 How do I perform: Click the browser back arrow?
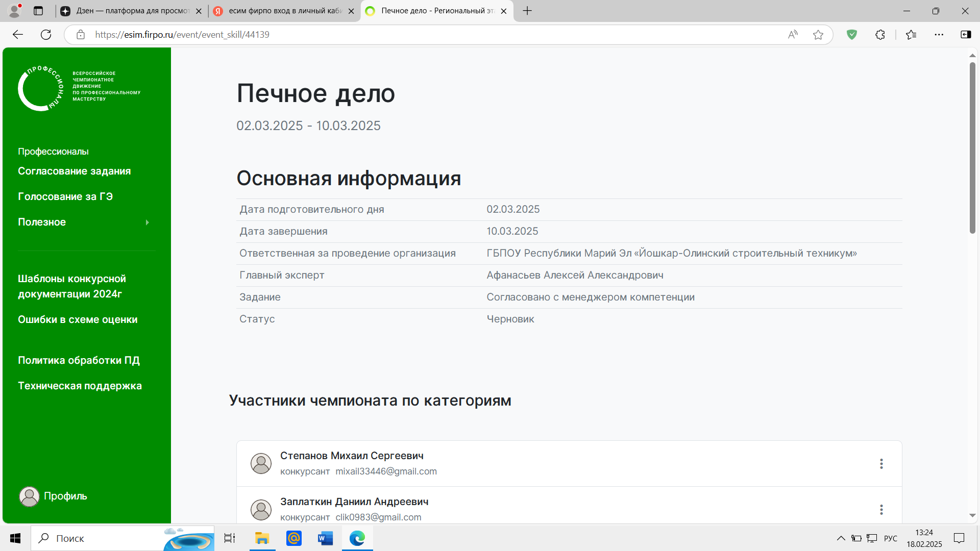coord(18,34)
